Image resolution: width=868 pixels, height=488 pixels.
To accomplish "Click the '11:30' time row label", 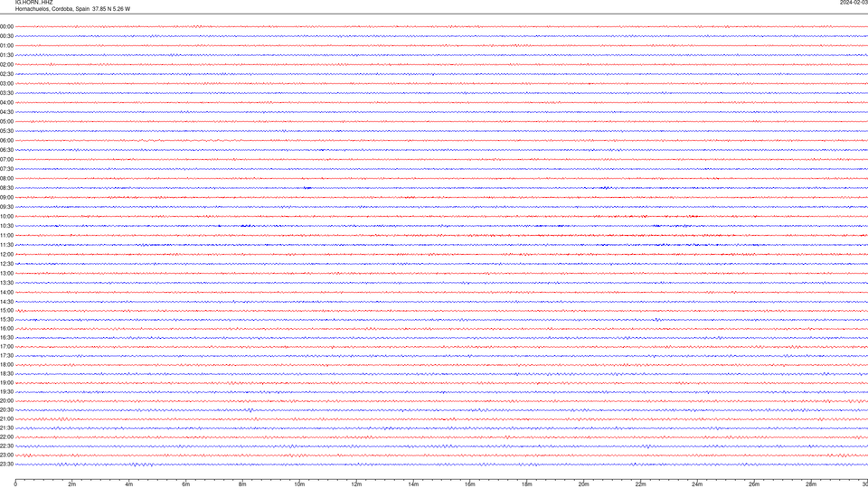I will (6, 245).
